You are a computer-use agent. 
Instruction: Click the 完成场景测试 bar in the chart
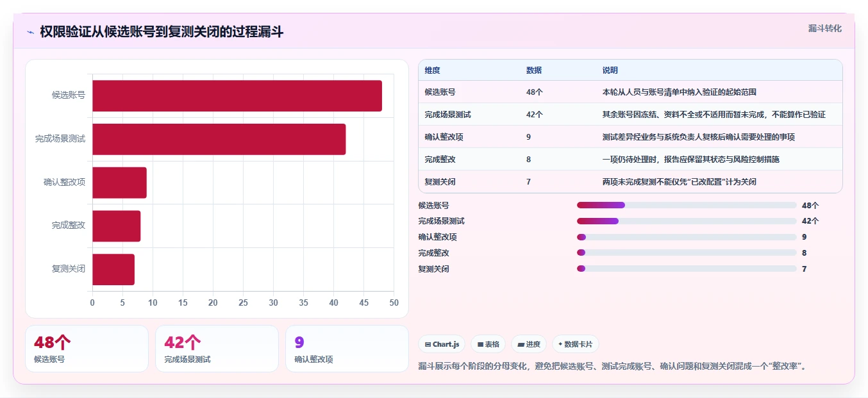[x=219, y=139]
